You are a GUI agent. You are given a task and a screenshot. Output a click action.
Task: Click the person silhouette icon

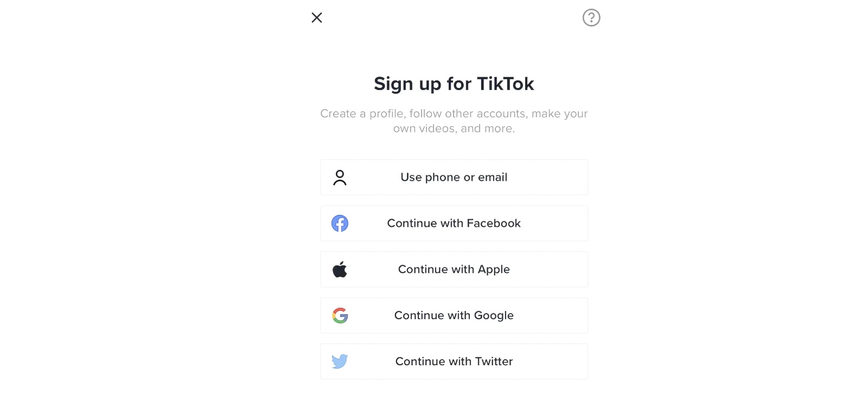[x=340, y=177]
